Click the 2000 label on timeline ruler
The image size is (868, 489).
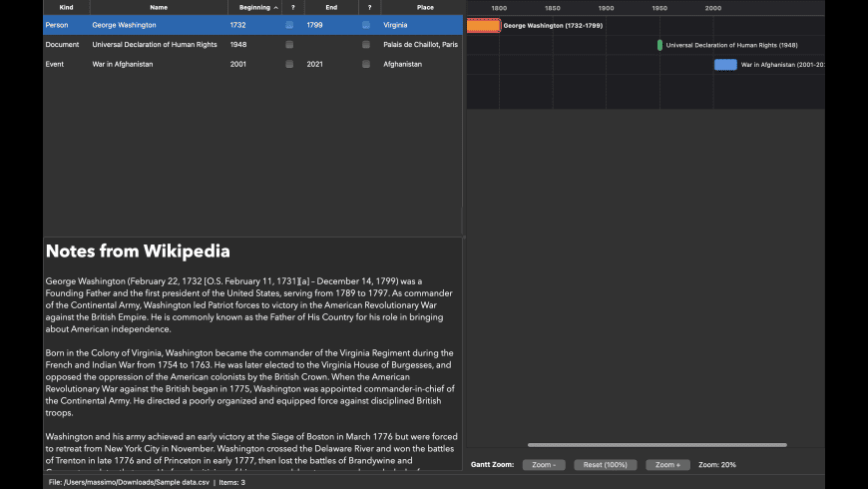pos(713,8)
